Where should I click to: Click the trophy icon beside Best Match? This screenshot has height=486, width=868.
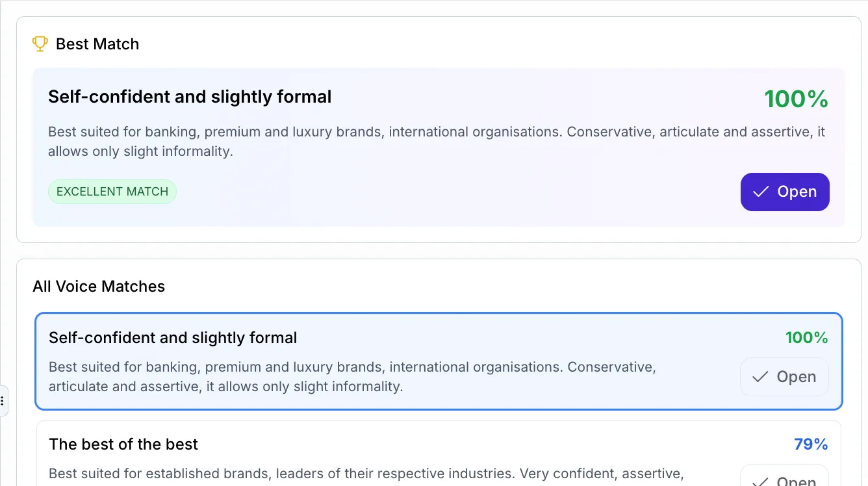40,44
